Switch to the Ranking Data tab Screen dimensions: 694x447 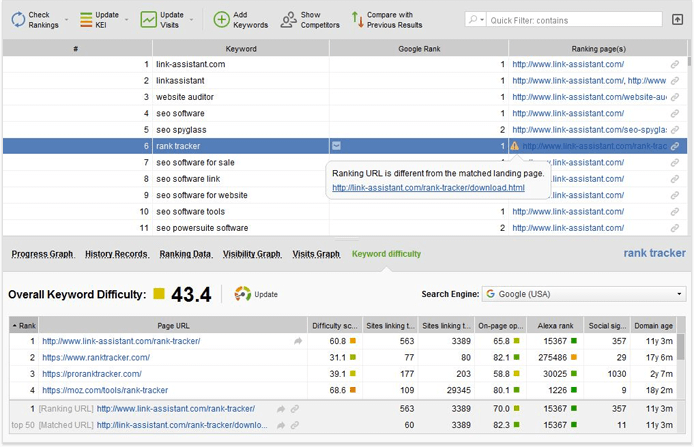186,254
